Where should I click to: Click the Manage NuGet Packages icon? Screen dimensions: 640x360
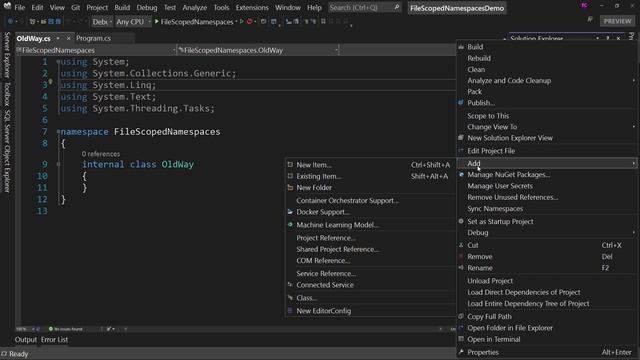(461, 174)
